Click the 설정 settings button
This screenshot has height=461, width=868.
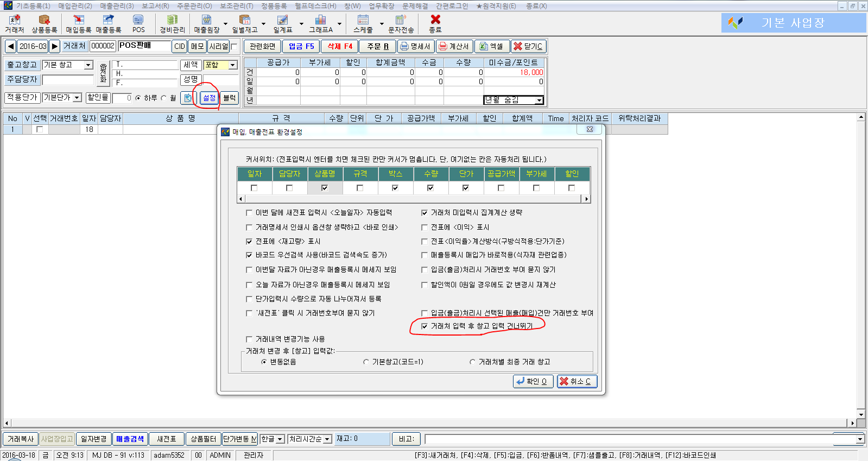[210, 98]
